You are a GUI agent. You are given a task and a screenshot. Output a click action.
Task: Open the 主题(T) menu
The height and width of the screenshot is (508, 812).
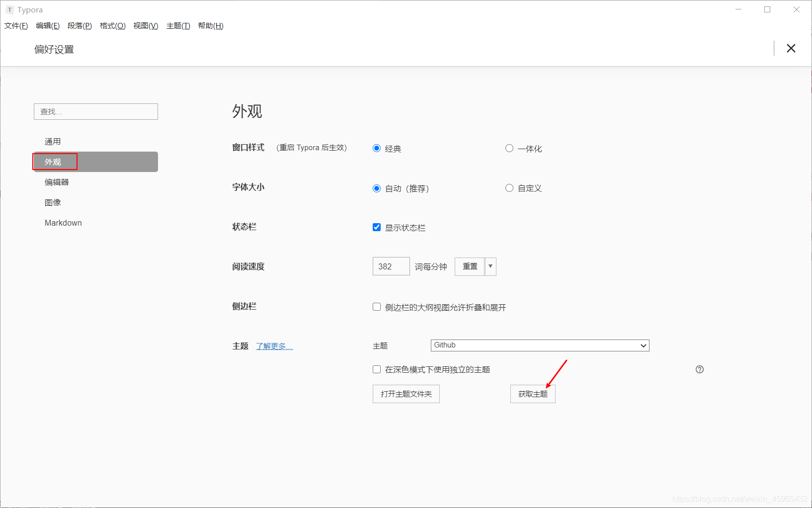tap(178, 26)
